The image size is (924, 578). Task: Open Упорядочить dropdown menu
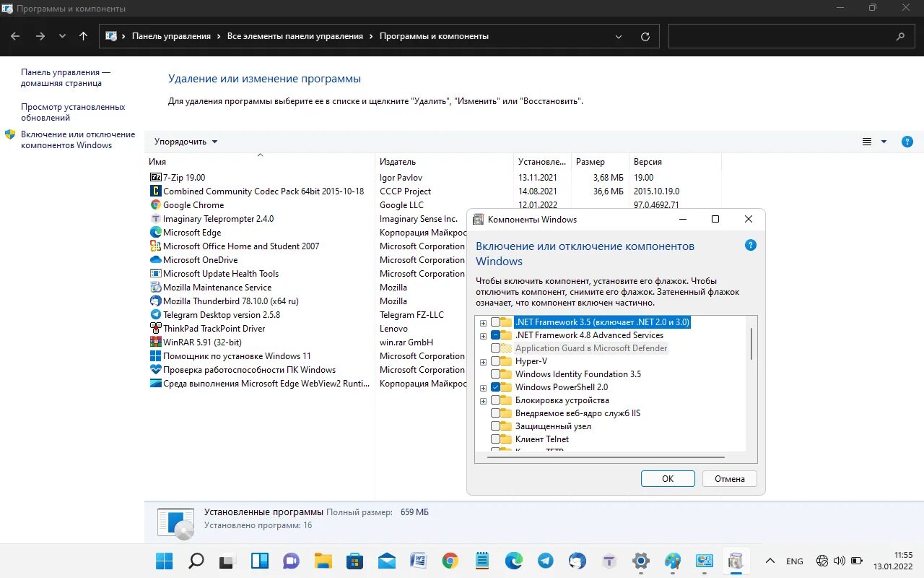coord(186,142)
